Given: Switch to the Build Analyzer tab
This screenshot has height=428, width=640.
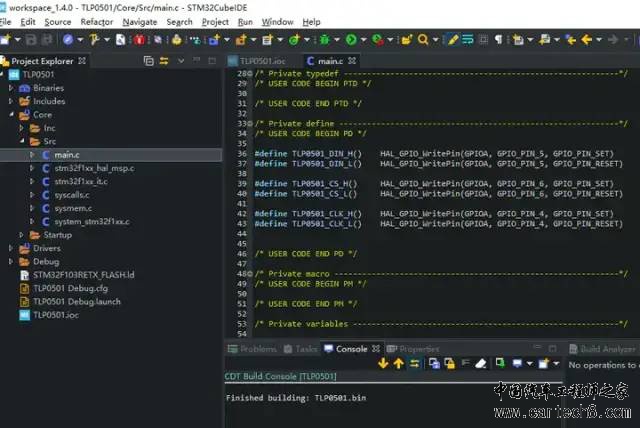Looking at the screenshot, I should click(602, 349).
